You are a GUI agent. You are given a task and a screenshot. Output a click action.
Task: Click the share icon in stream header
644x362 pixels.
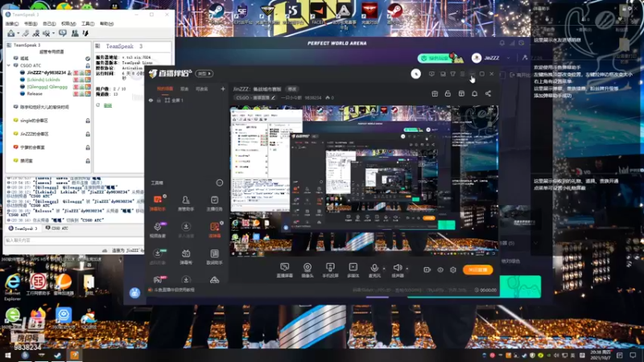pyautogui.click(x=488, y=93)
